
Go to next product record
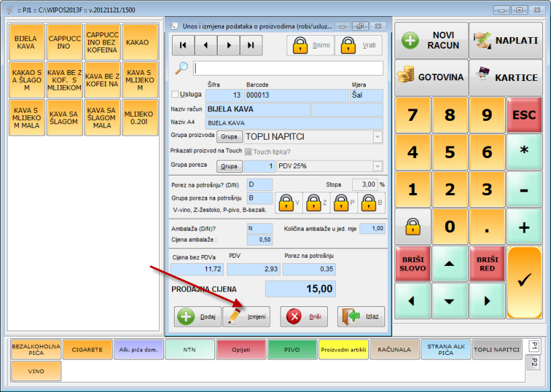(x=229, y=45)
